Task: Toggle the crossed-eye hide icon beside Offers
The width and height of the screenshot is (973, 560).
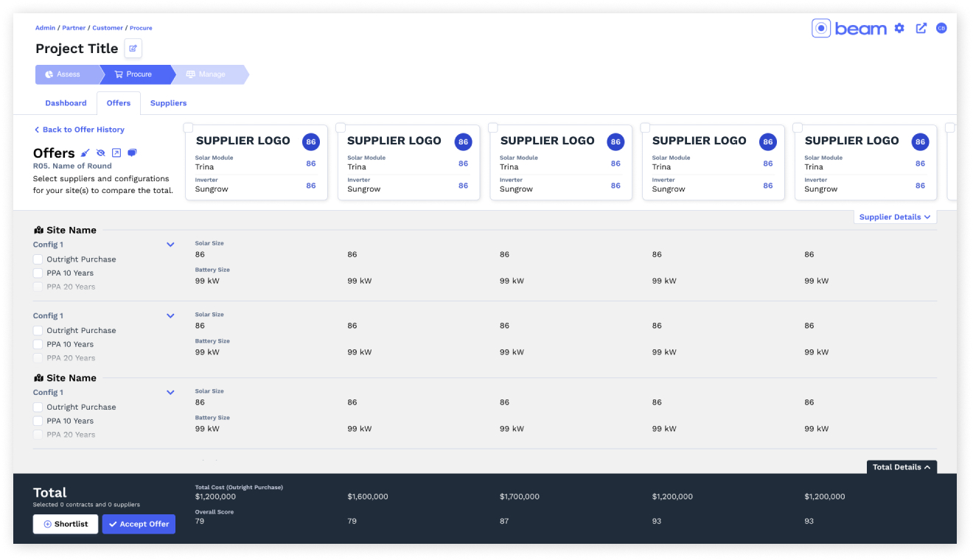Action: click(101, 153)
